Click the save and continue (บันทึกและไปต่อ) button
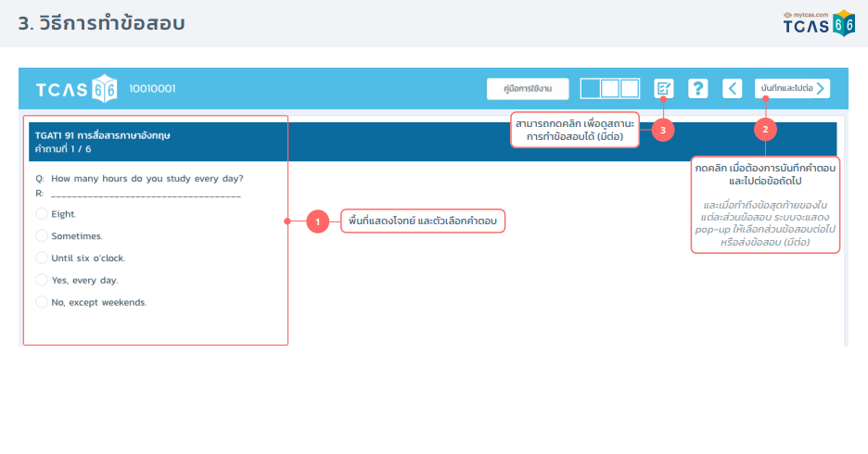This screenshot has width=868, height=454. (792, 89)
